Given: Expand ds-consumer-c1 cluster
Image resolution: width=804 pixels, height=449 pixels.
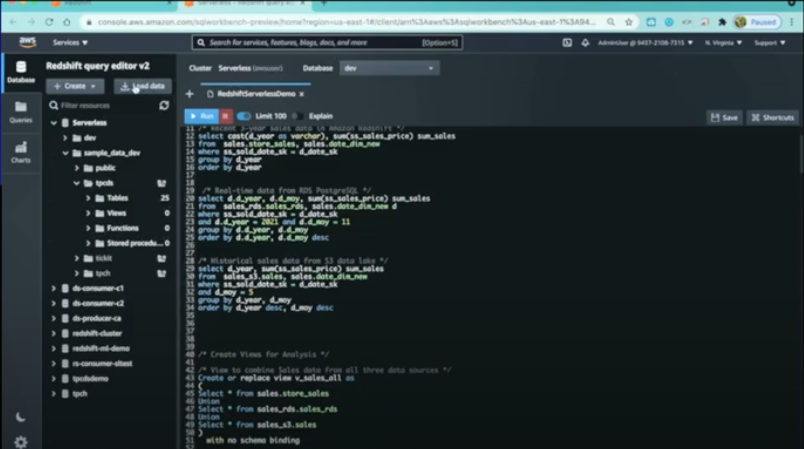Looking at the screenshot, I should click(54, 289).
